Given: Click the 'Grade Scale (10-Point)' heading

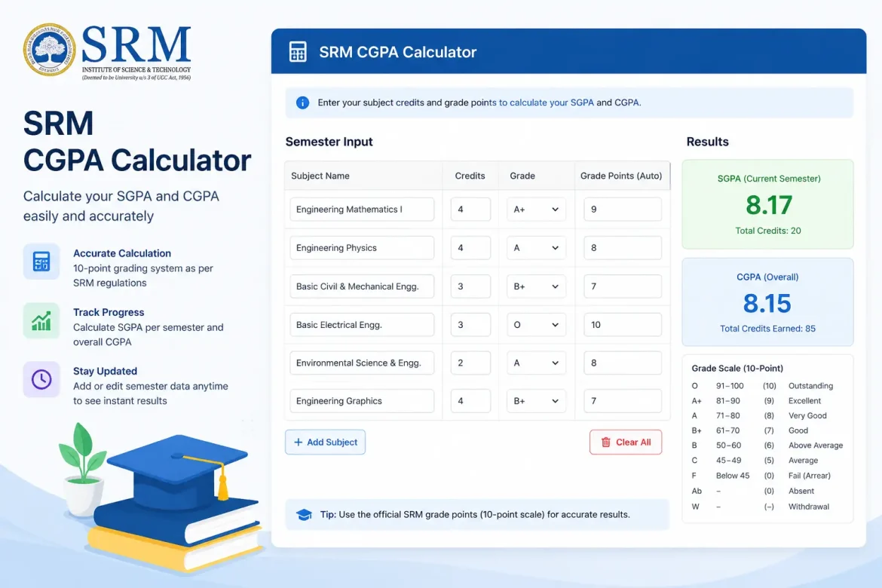Looking at the screenshot, I should pyautogui.click(x=737, y=368).
